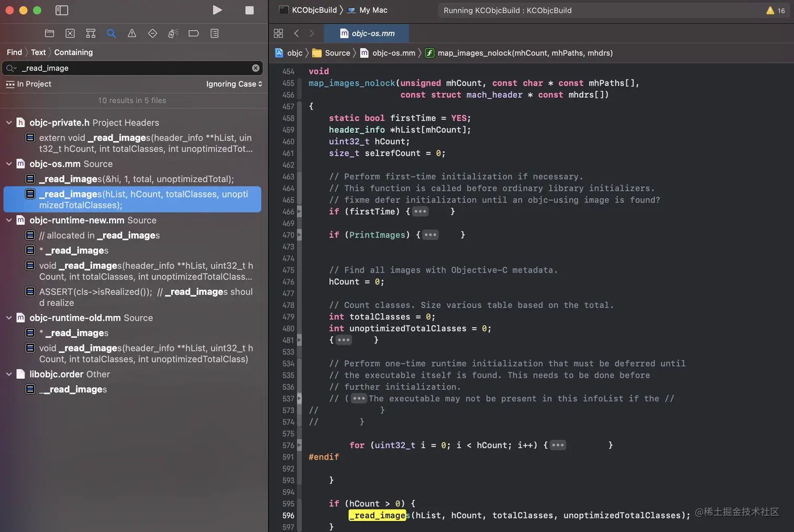This screenshot has width=794, height=532.
Task: Change the Find mode option
Action: click(x=14, y=52)
